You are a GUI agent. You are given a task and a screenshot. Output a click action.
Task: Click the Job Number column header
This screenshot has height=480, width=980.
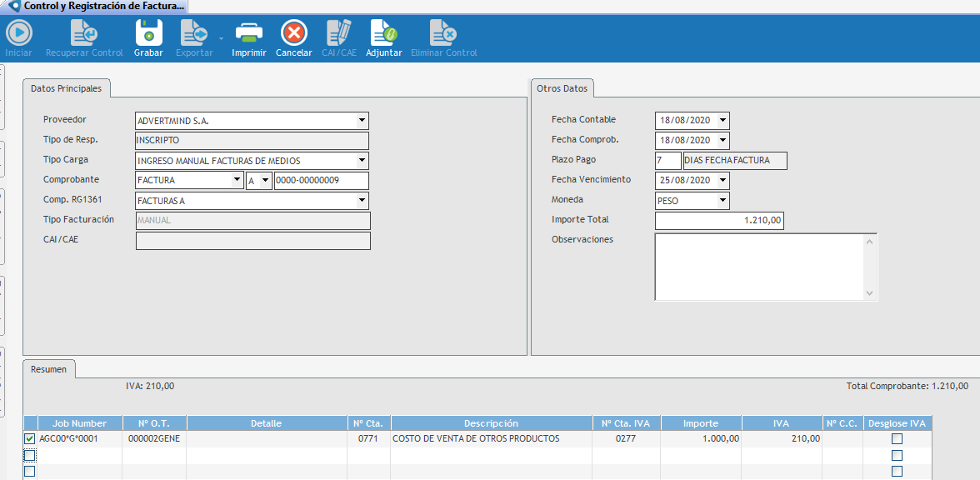click(79, 423)
